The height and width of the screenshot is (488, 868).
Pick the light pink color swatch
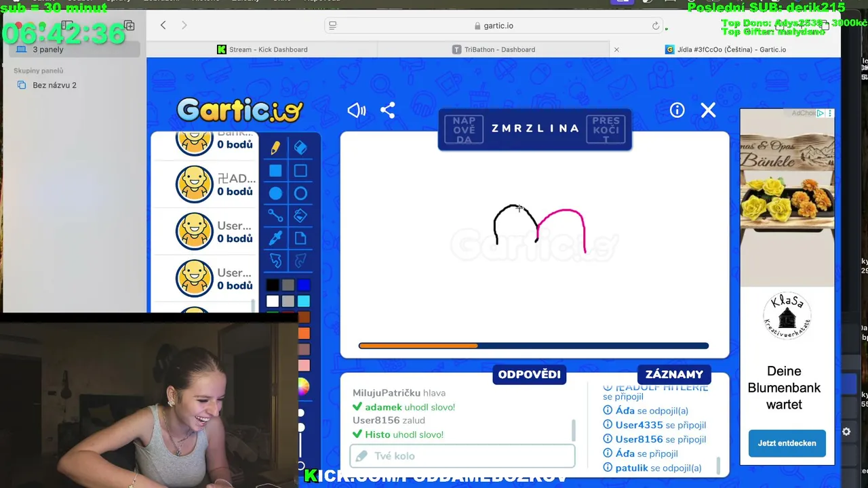(x=304, y=365)
